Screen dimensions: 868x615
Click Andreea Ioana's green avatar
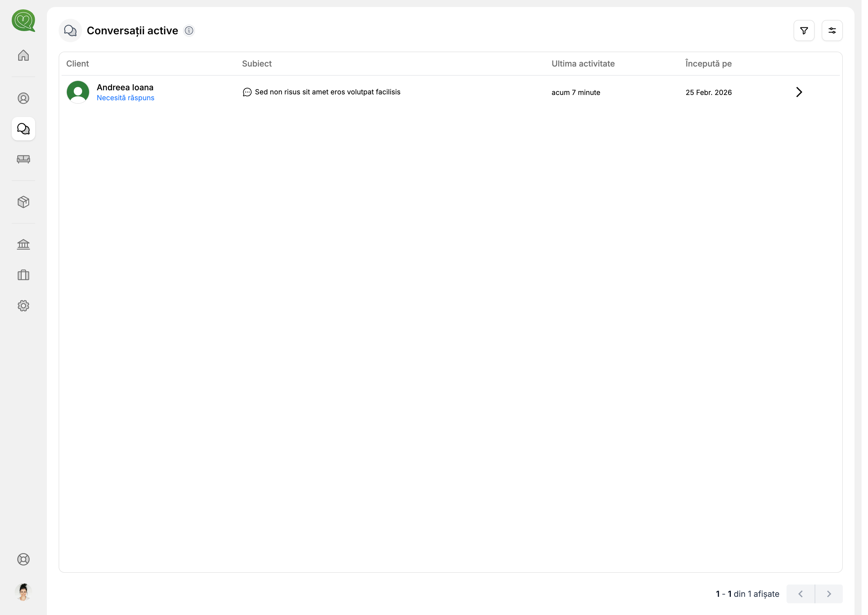[78, 92]
